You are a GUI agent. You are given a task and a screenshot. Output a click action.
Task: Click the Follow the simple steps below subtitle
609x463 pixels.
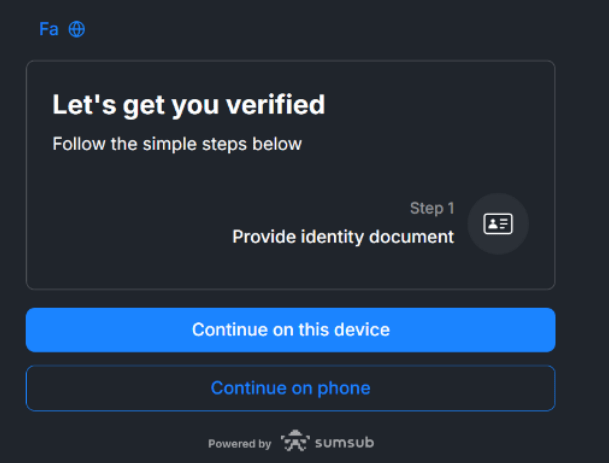[x=177, y=144]
